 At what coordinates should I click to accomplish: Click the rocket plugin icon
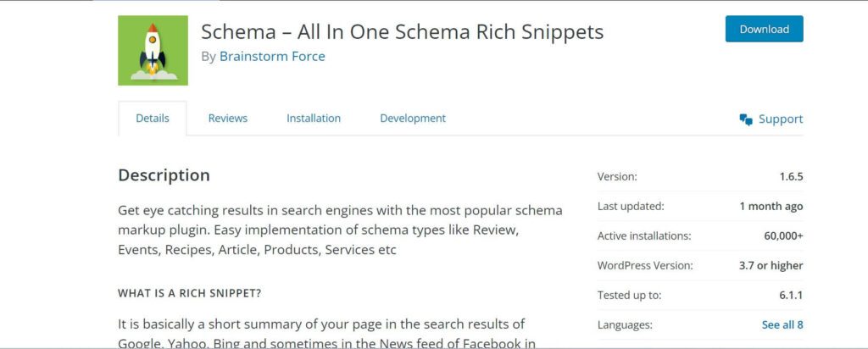coord(153,50)
